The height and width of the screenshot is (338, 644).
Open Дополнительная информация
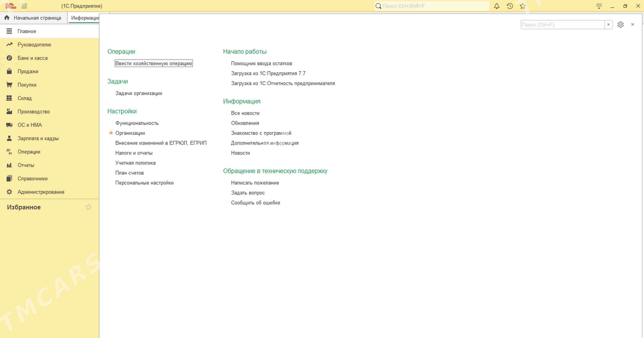(x=265, y=143)
